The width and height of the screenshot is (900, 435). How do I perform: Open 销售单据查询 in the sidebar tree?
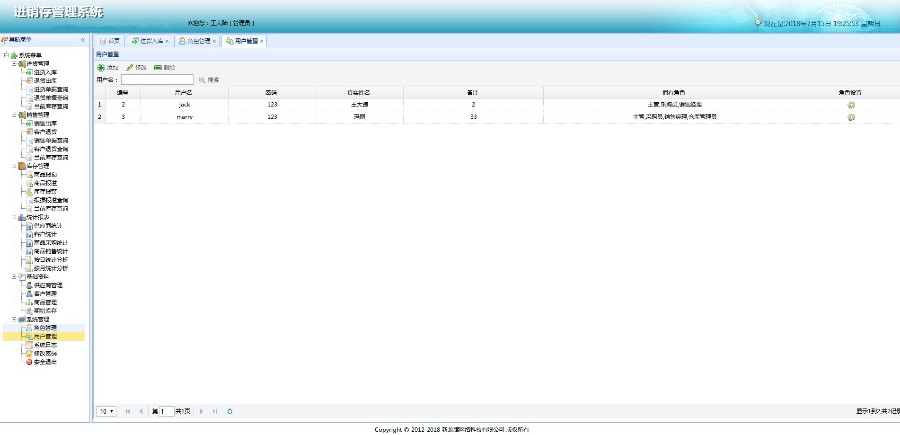[x=51, y=141]
